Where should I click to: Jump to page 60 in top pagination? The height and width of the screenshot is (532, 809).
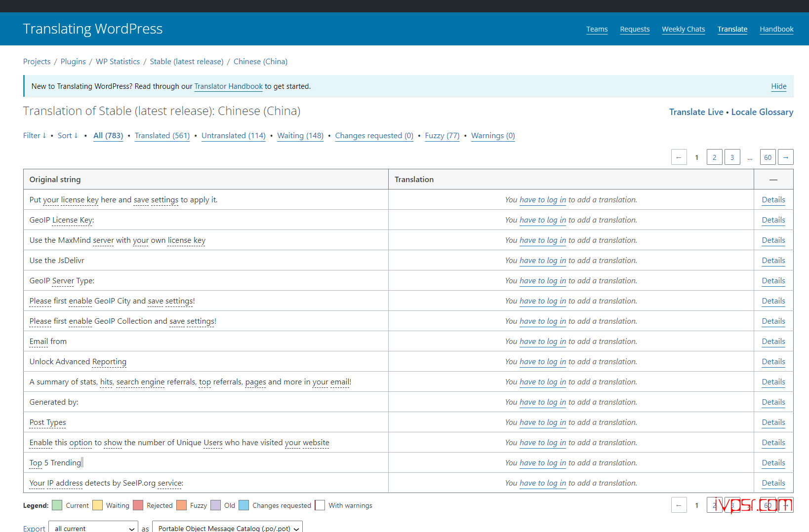(768, 157)
